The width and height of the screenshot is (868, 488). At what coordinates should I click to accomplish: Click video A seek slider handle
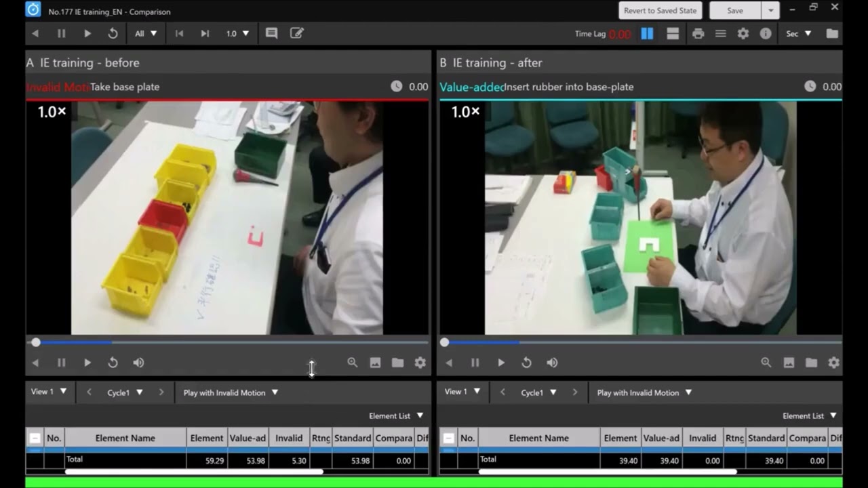click(36, 342)
